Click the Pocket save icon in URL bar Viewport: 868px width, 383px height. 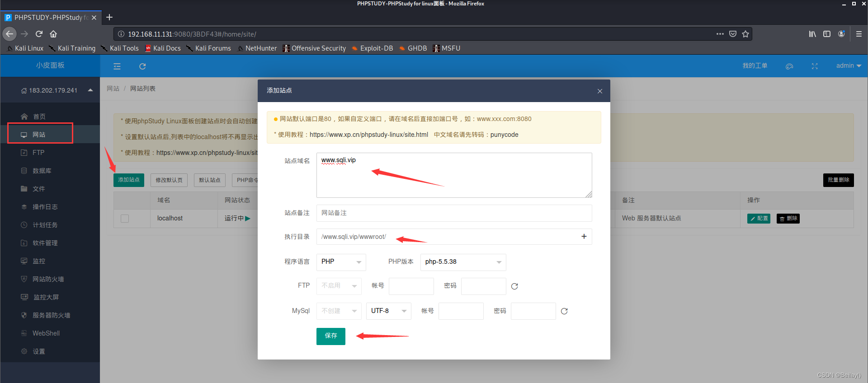[733, 34]
